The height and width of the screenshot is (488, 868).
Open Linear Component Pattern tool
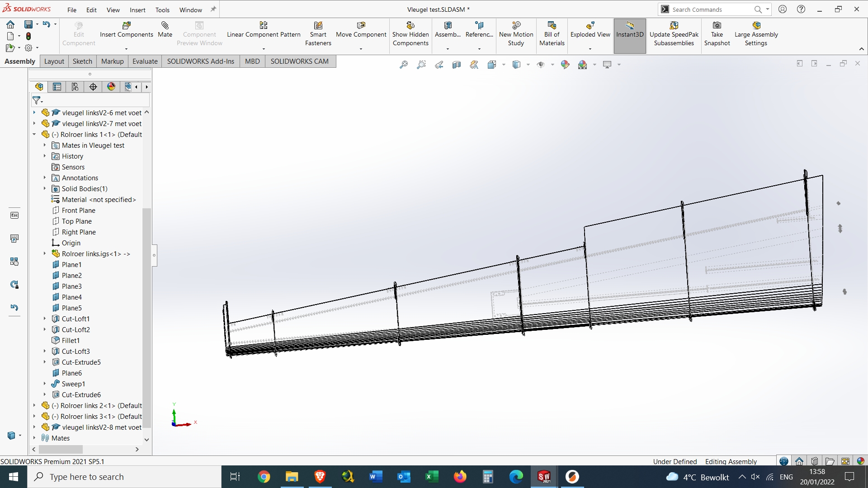pyautogui.click(x=264, y=29)
